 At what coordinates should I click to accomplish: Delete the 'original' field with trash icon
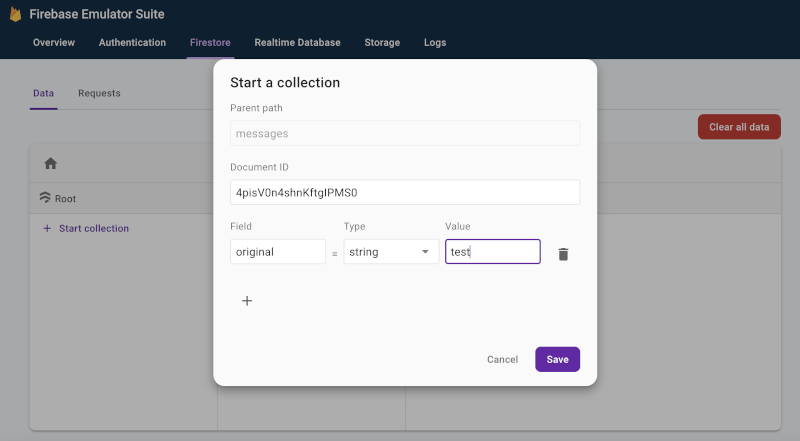(563, 254)
